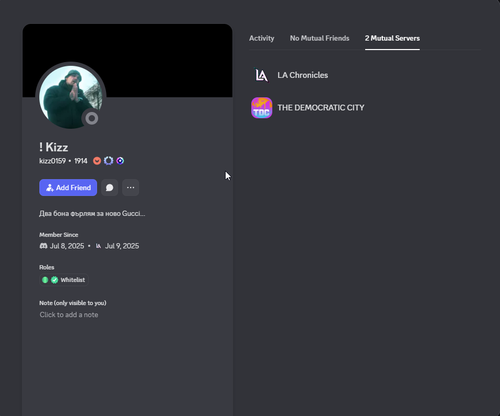The image size is (500, 416).
Task: Switch to No Mutual Friends tab
Action: 319,38
